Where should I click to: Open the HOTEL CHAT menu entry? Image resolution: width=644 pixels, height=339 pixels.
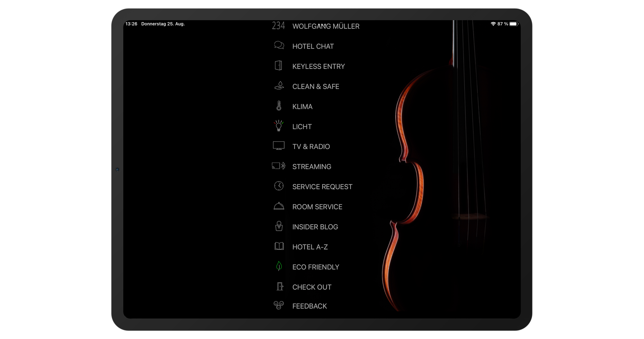(x=313, y=46)
